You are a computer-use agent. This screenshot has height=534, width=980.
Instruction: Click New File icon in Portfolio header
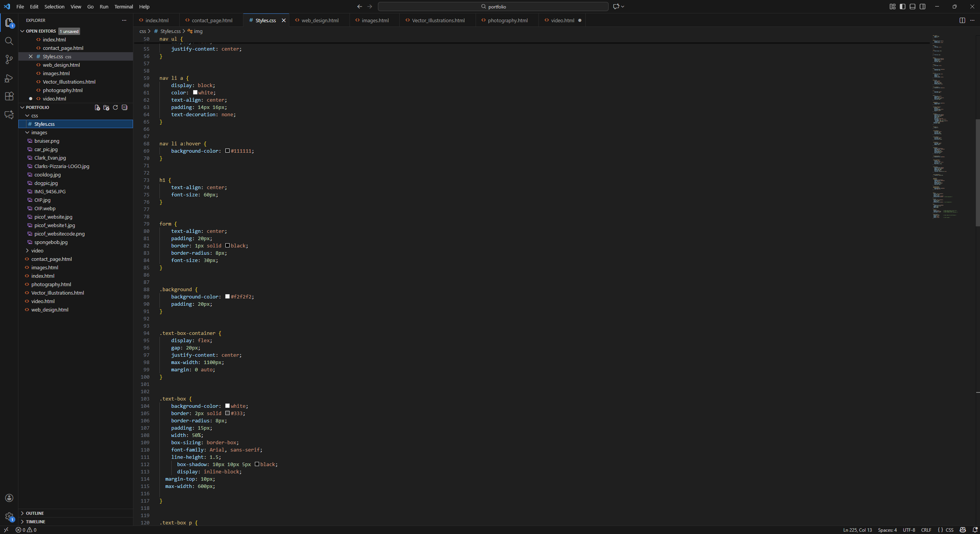pos(97,107)
